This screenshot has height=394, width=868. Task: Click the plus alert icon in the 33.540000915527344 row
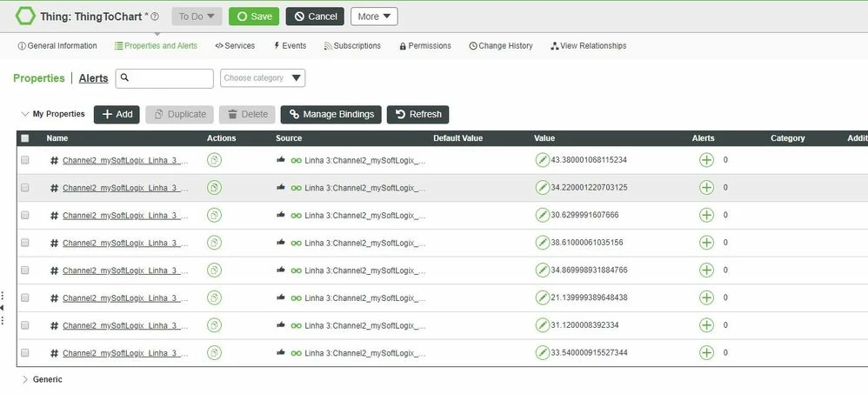[x=706, y=352]
